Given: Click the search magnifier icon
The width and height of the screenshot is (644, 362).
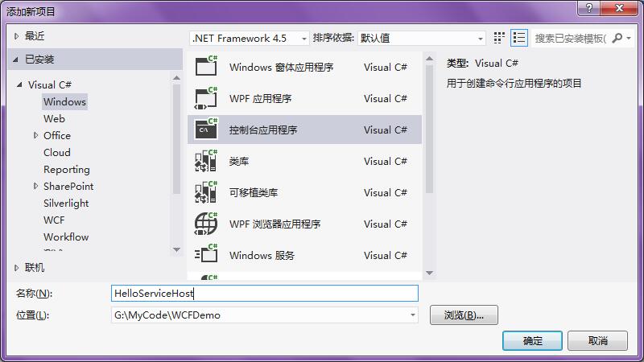Looking at the screenshot, I should point(617,38).
